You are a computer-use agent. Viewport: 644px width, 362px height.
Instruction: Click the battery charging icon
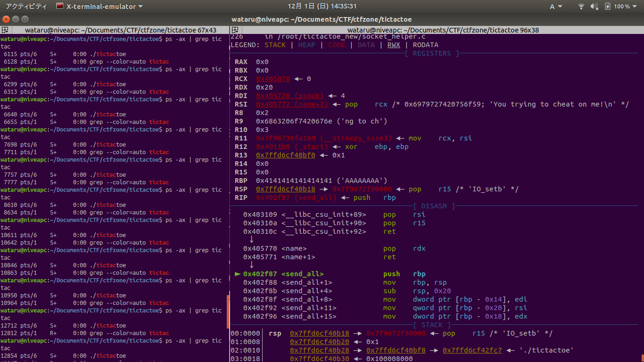pyautogui.click(x=607, y=6)
